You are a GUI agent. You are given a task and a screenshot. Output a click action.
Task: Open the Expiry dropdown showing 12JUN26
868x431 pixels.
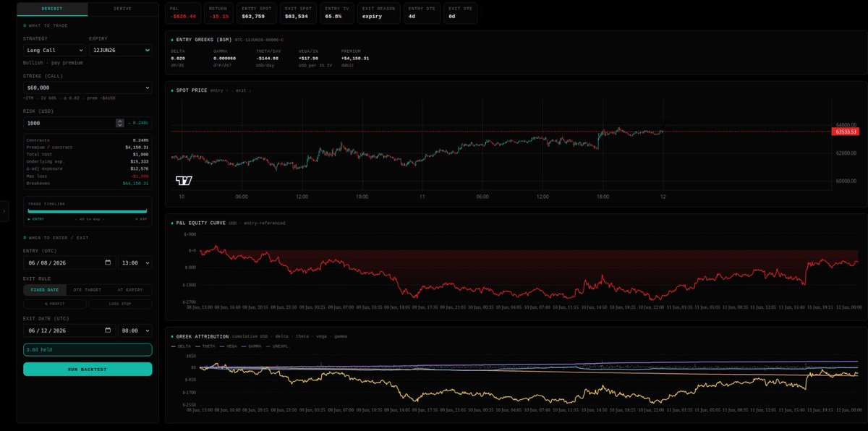coord(120,51)
